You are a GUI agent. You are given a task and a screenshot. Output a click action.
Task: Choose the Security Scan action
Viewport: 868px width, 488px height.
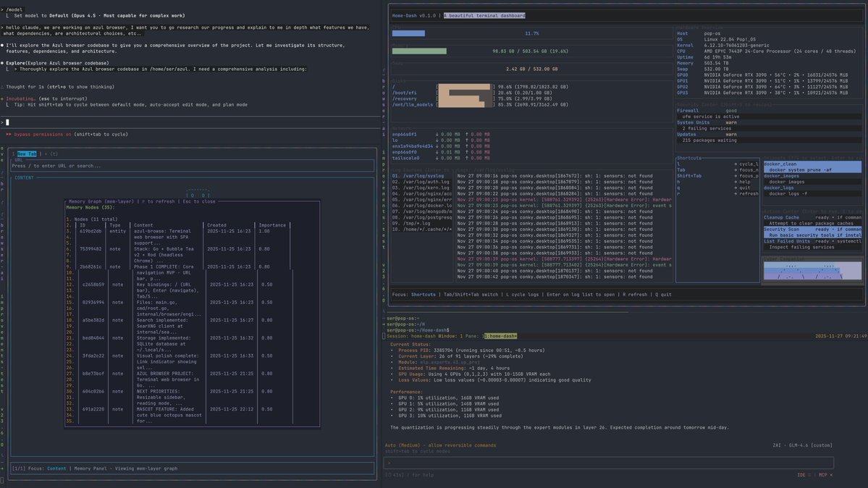(812, 232)
